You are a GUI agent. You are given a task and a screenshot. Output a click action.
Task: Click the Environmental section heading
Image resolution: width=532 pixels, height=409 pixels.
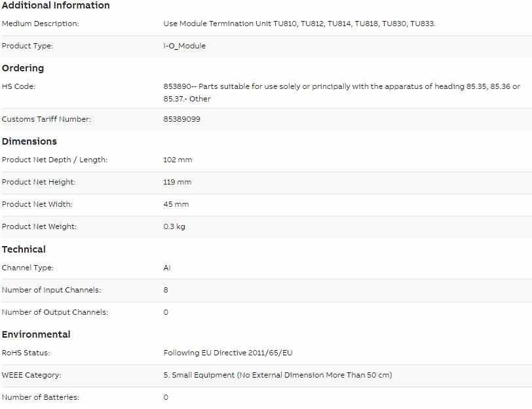tap(36, 334)
